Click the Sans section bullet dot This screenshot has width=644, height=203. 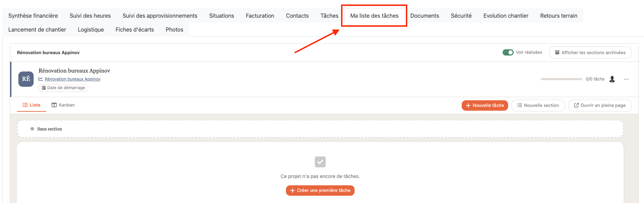point(32,129)
